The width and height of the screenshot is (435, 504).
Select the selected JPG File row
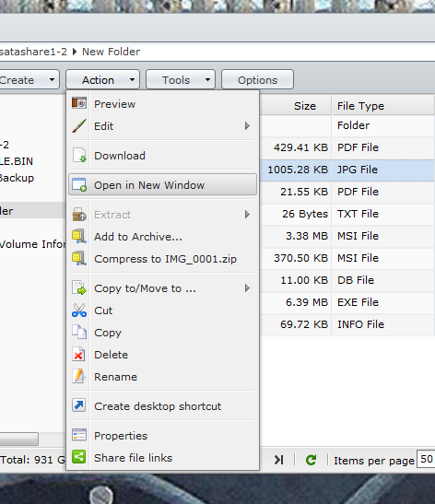coord(347,170)
